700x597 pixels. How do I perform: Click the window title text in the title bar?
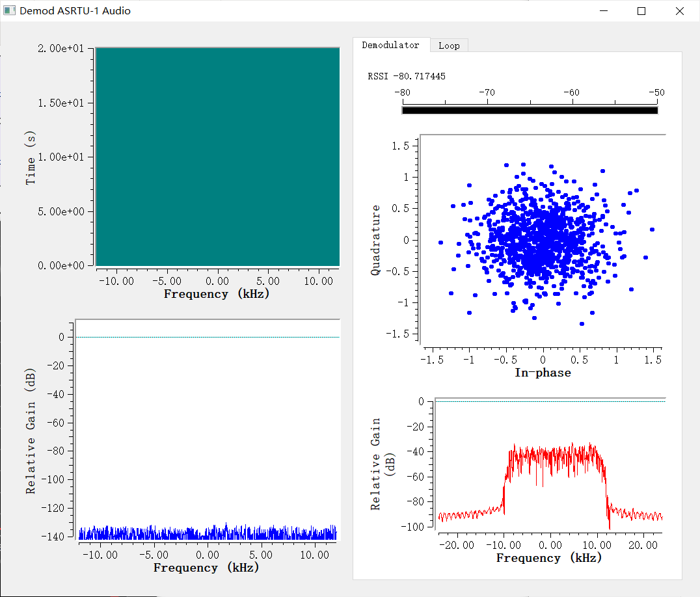pos(75,11)
